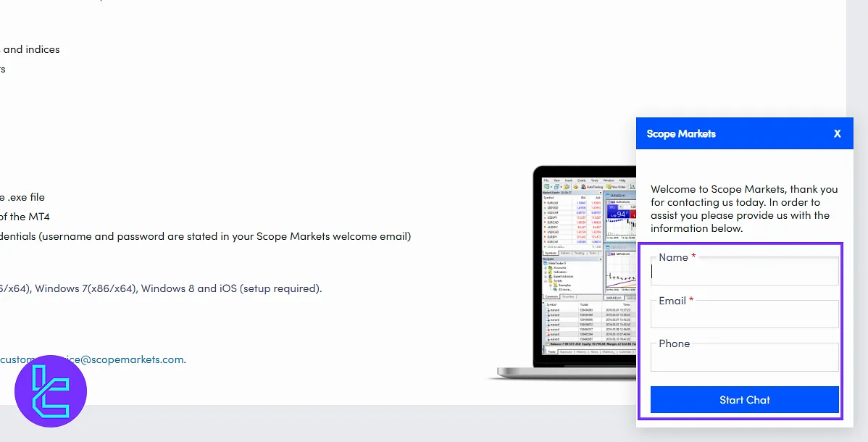Focus the Name input field
The image size is (868, 442).
[744, 272]
